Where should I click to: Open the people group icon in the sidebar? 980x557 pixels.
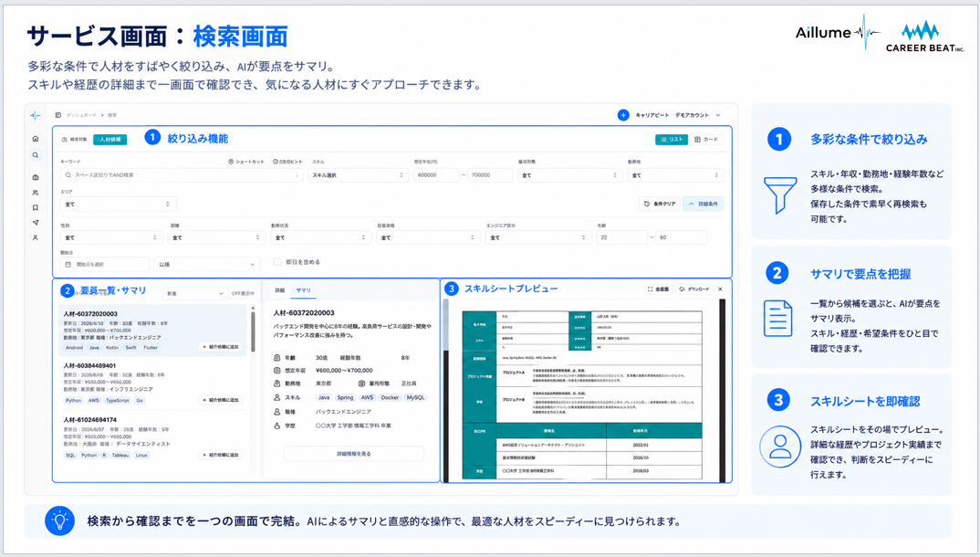36,193
